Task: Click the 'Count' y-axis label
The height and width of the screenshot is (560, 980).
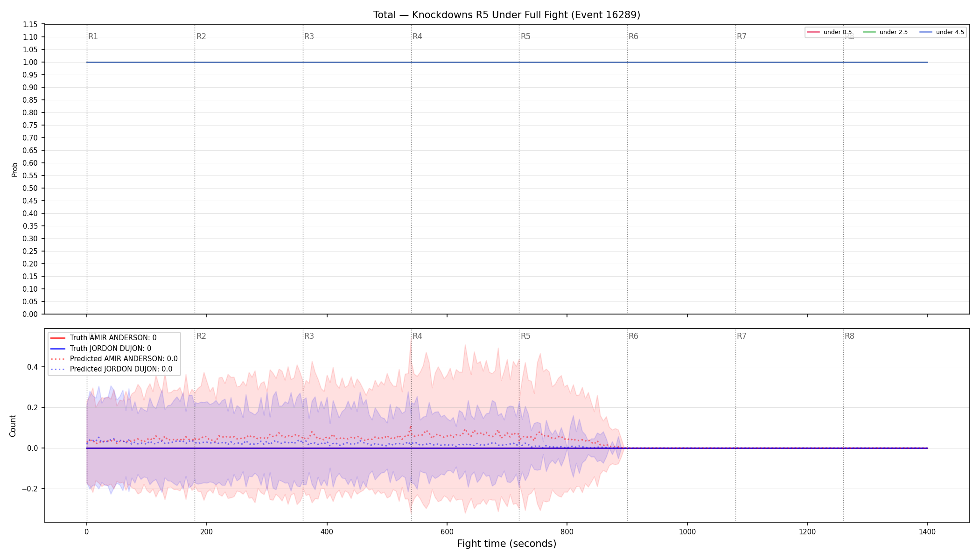Action: point(13,426)
